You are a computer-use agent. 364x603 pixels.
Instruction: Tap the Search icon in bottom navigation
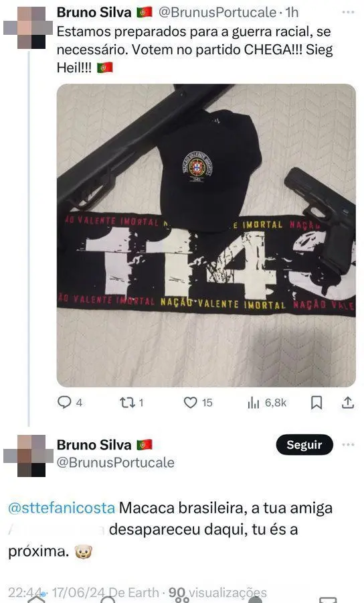pos(109,600)
